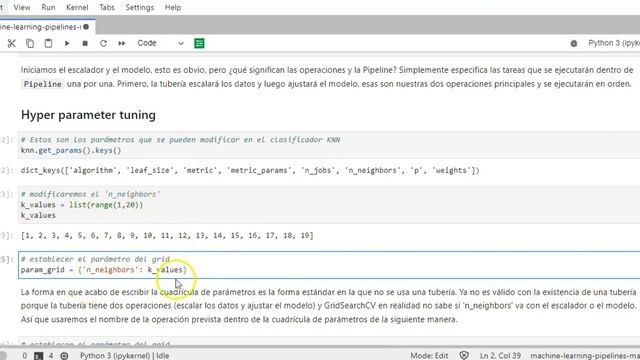This screenshot has width=640, height=360.
Task: Restart kernel and run all cells
Action: [x=122, y=43]
